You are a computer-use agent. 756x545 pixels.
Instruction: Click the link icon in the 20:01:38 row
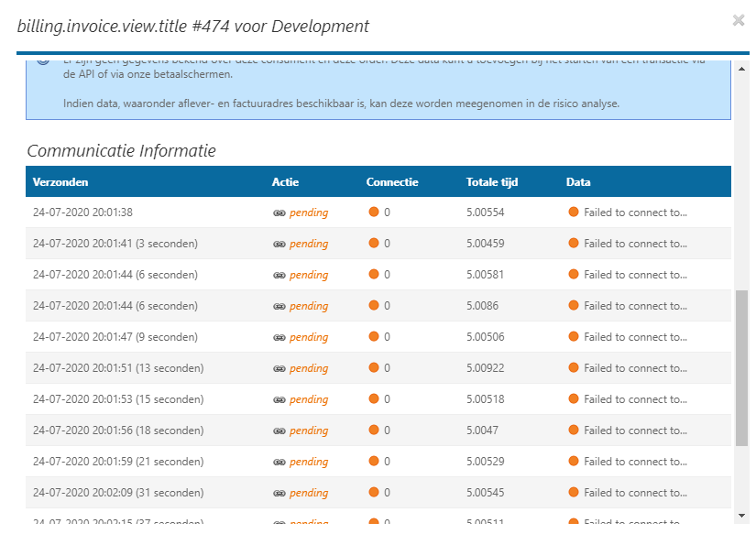[x=279, y=213]
